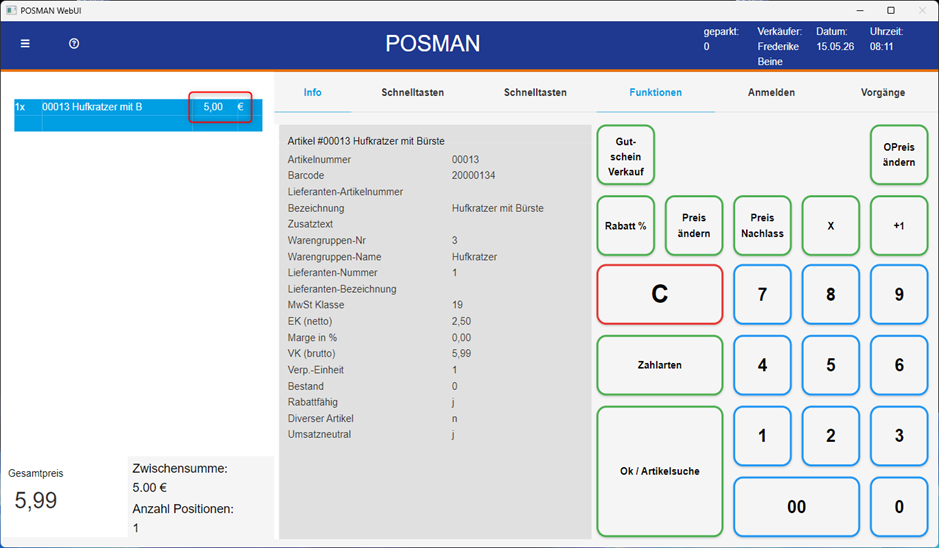Click the 5,00 price in receipt line
Screen dimensions: 939x548
click(213, 107)
